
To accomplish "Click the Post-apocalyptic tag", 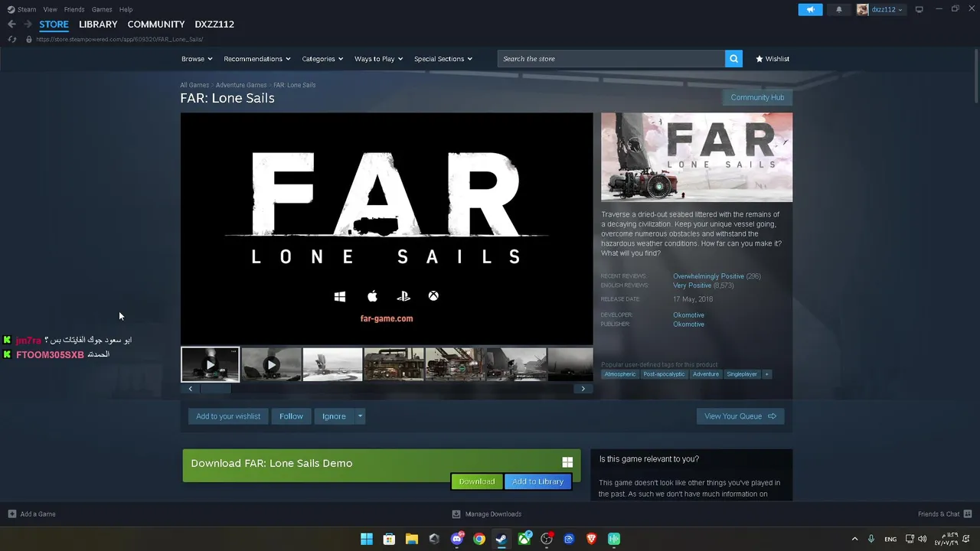I will point(664,374).
